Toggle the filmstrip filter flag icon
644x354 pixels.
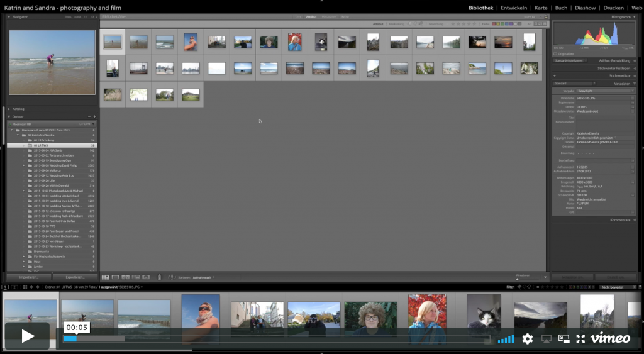coord(519,287)
